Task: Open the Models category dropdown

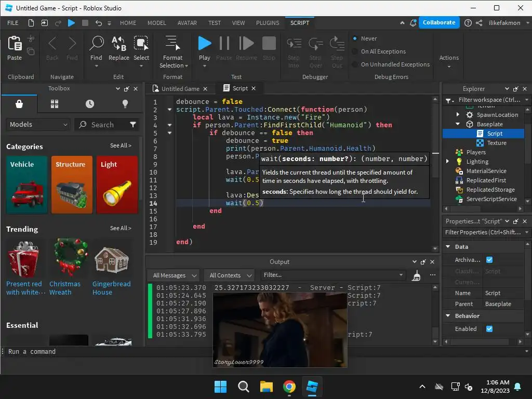Action: (38, 125)
